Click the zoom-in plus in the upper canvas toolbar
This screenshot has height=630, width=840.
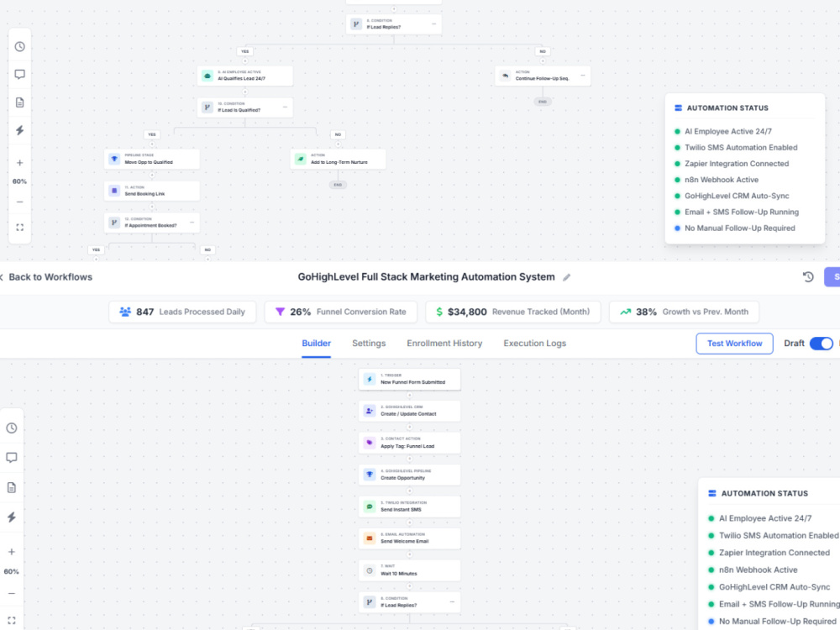coord(20,163)
